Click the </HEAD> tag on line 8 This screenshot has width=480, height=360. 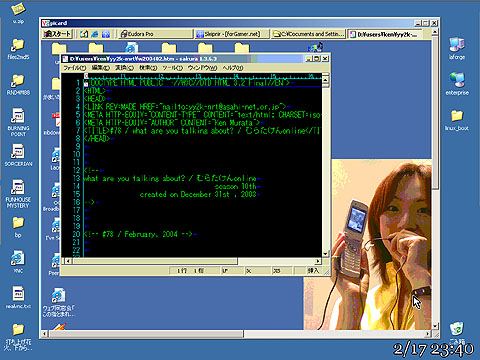click(97, 139)
